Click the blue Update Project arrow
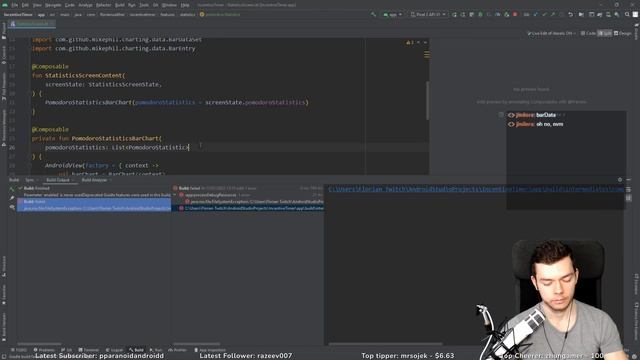 536,14
